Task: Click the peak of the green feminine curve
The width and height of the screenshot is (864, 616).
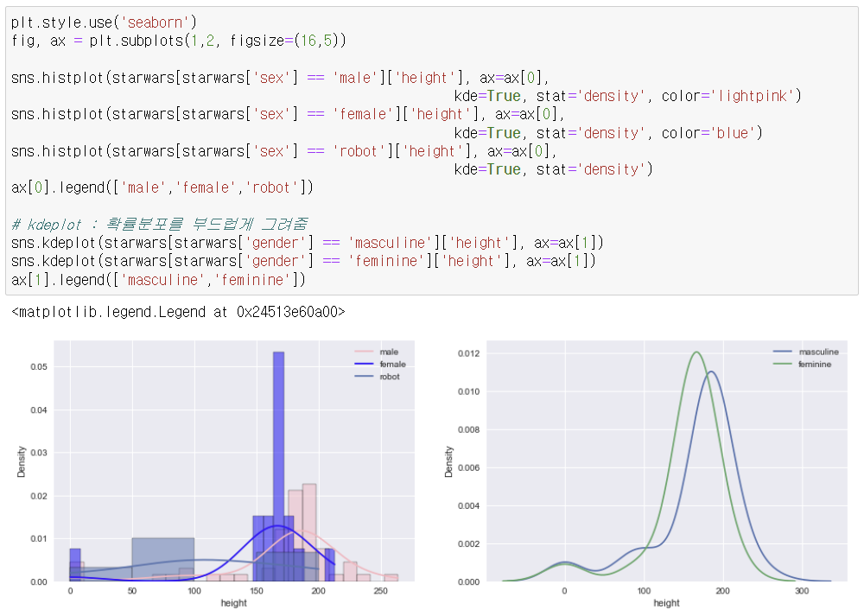Action: 697,352
